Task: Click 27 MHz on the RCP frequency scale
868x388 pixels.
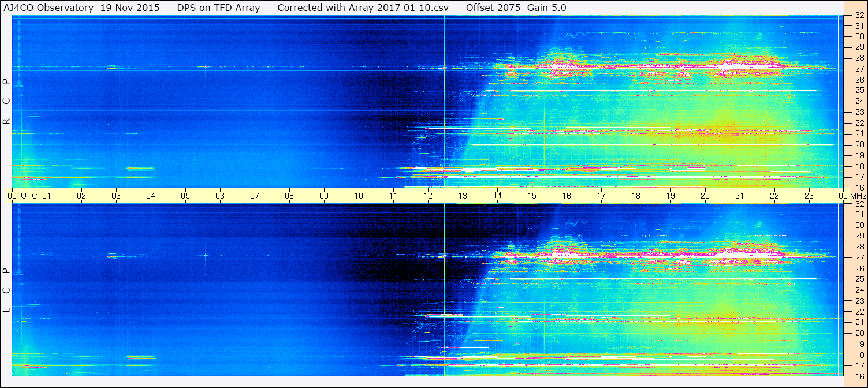Action: point(859,69)
